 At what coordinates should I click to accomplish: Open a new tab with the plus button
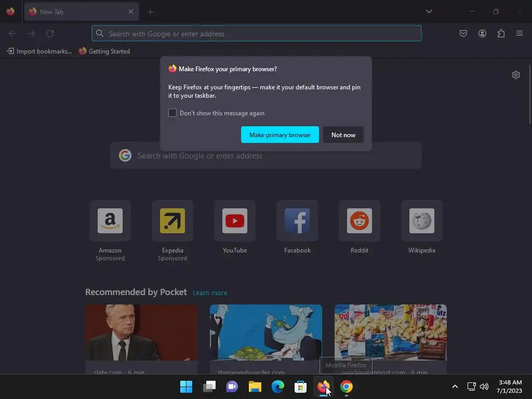150,11
